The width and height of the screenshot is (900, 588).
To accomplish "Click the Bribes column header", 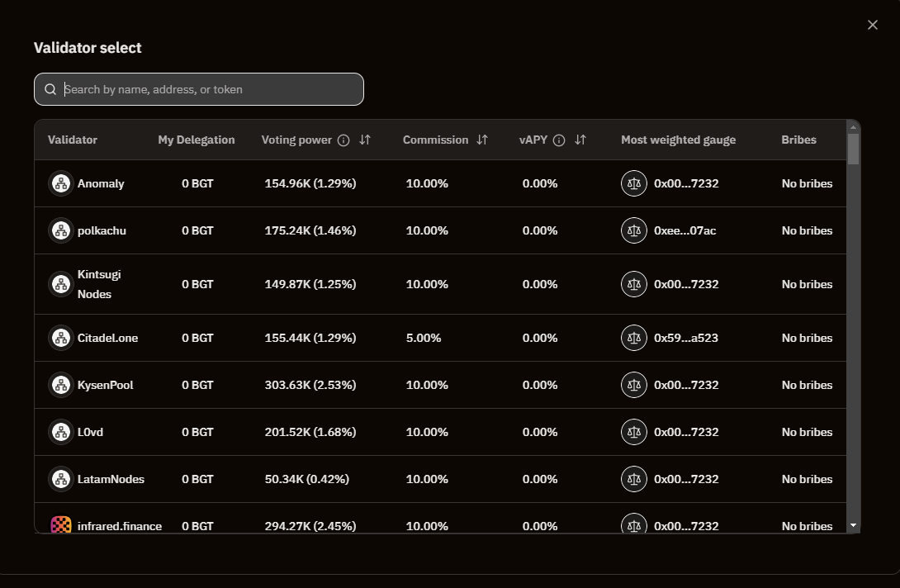I will click(x=798, y=140).
